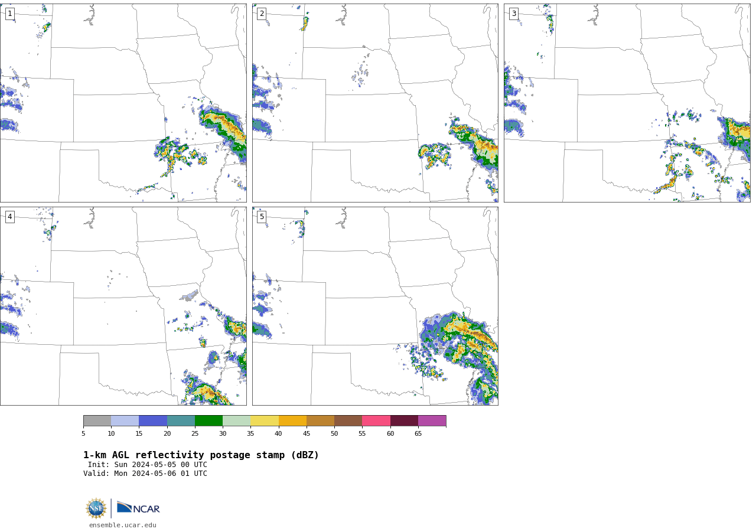Open ensemble member 2 postage stamp map
The image size is (756, 532).
point(375,103)
